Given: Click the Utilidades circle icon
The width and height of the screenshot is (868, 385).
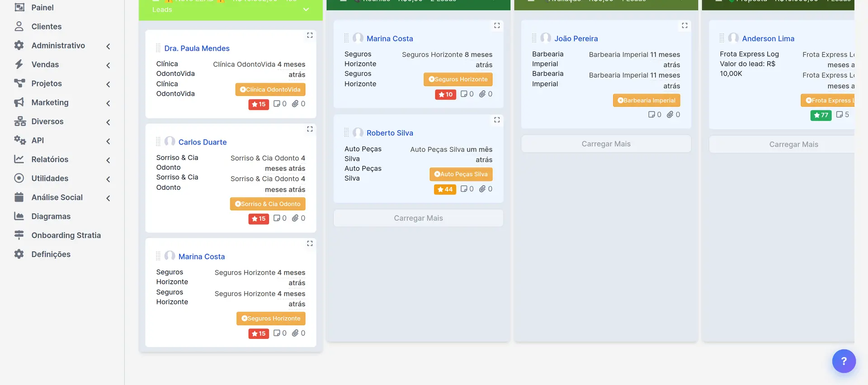Looking at the screenshot, I should (x=19, y=178).
